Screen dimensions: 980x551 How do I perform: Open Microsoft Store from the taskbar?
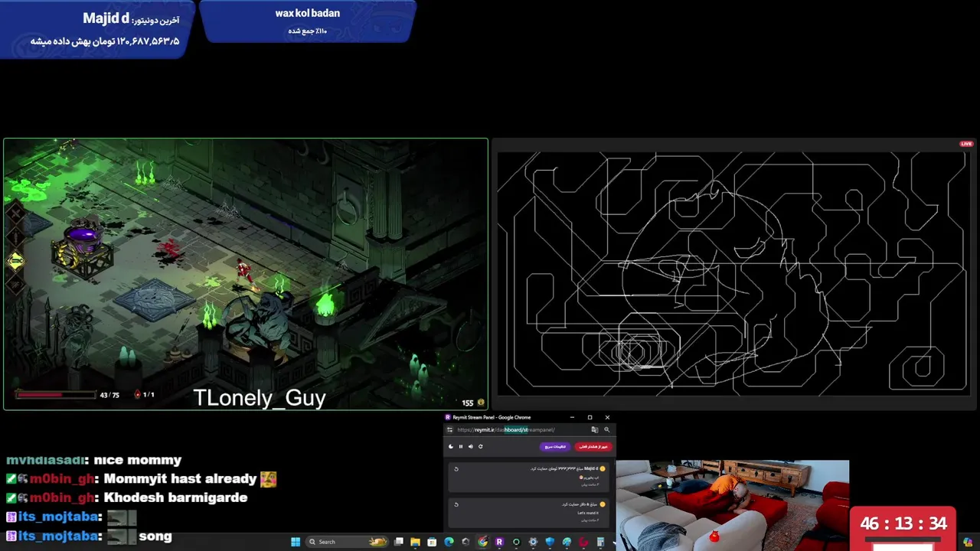[432, 542]
